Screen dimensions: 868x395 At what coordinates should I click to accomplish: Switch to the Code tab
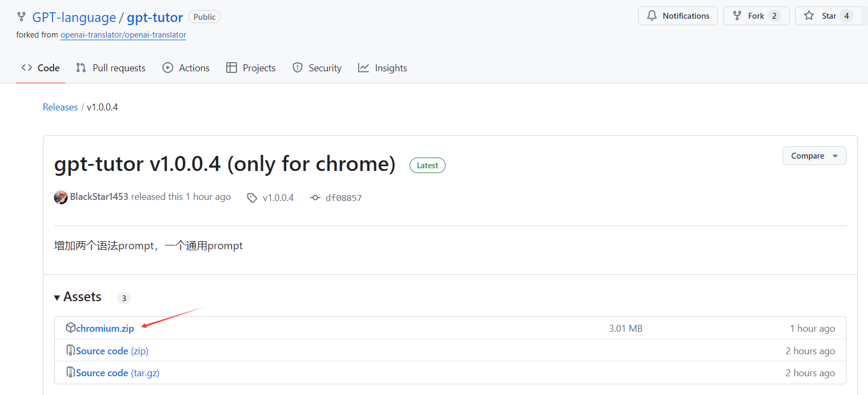[41, 68]
